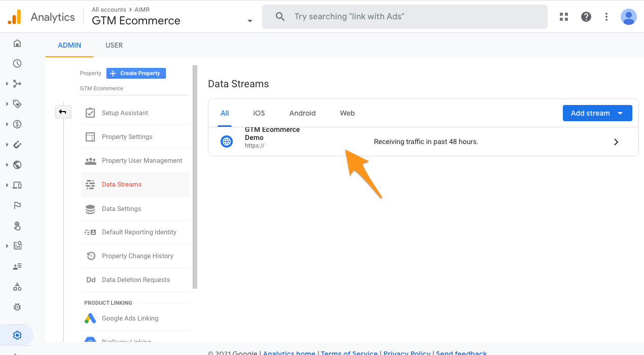
Task: Select the Android streams tab
Action: 303,113
